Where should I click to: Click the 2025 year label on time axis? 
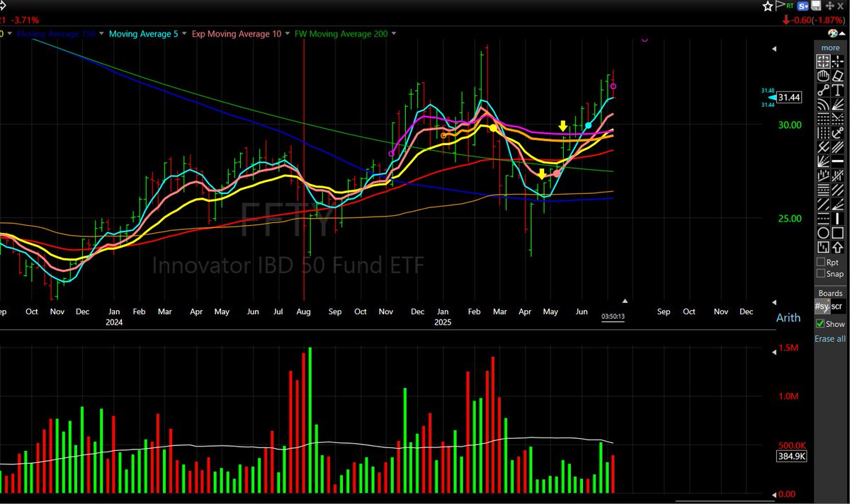tap(441, 322)
